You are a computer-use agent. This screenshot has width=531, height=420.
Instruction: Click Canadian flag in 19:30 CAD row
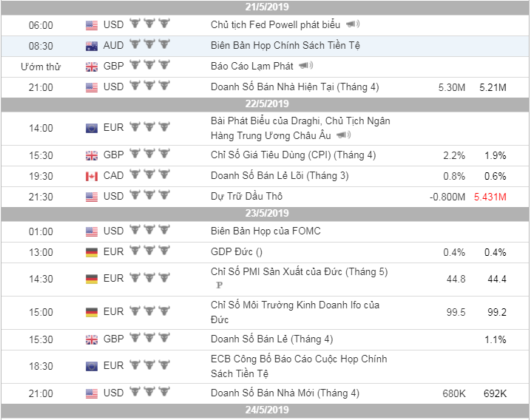click(92, 176)
